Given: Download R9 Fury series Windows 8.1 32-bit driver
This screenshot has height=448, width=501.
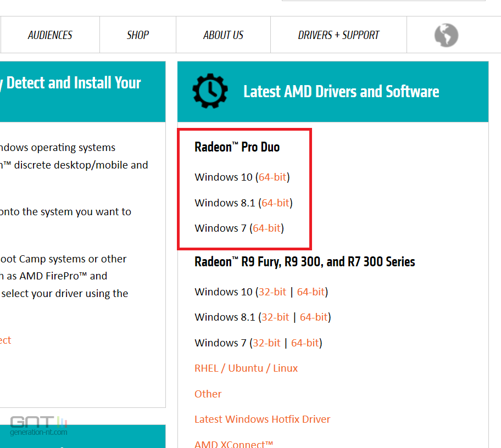Looking at the screenshot, I should click(x=275, y=317).
